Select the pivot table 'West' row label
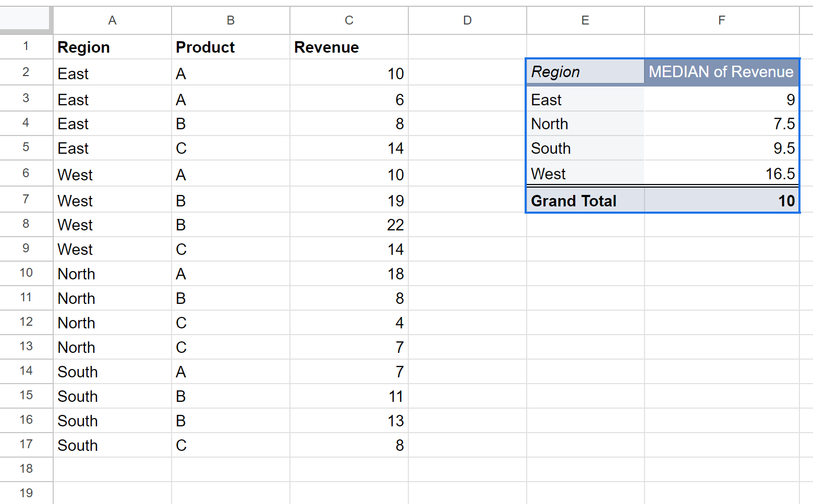The width and height of the screenshot is (813, 504). [x=586, y=173]
